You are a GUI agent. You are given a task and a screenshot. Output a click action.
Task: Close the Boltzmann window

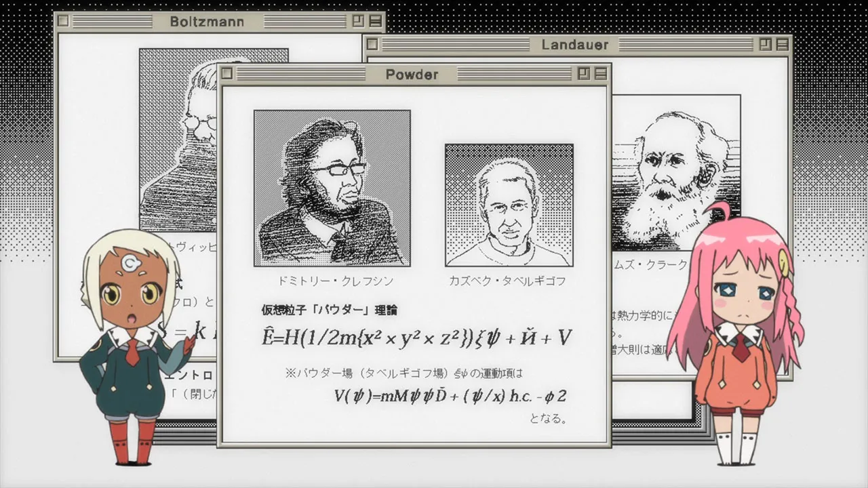click(63, 21)
